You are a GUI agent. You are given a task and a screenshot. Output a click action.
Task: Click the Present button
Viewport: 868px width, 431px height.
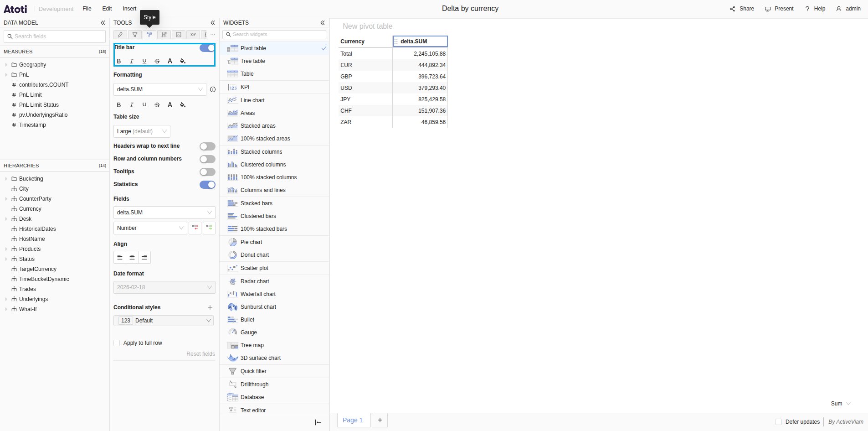779,9
